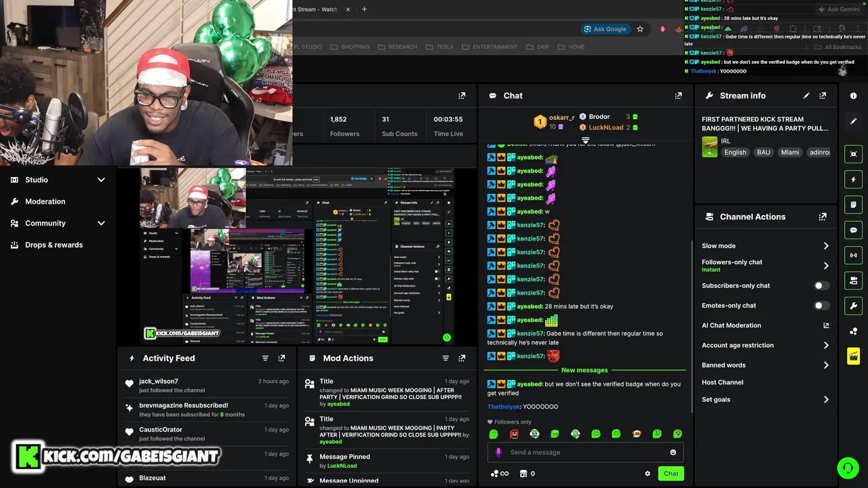Open Moderation in the left sidebar
Screen dimensions: 868x488
coord(45,201)
